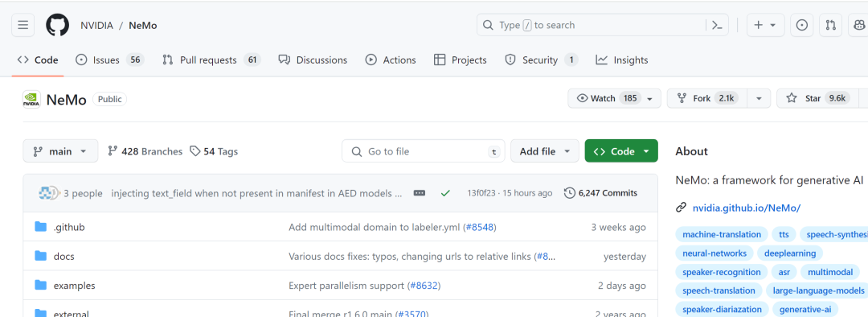Switch to the Code tab
This screenshot has width=868, height=317.
pyautogui.click(x=38, y=60)
